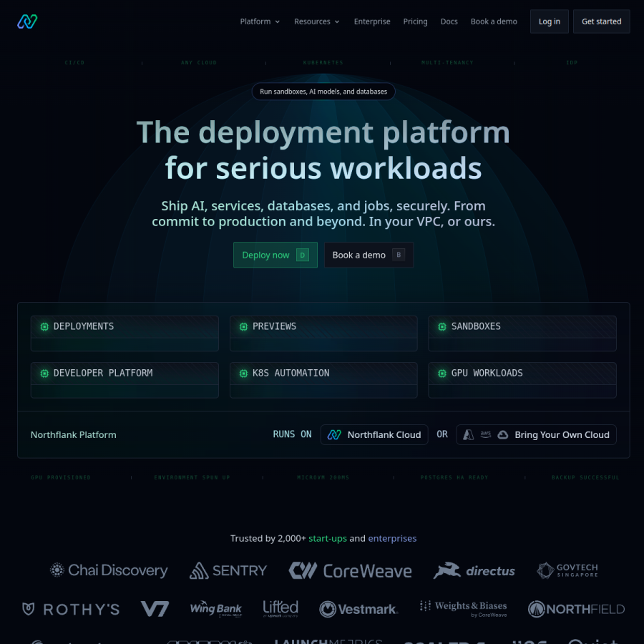The image size is (644, 644).
Task: Click the KUBERNETES ticker text
Action: 323,63
